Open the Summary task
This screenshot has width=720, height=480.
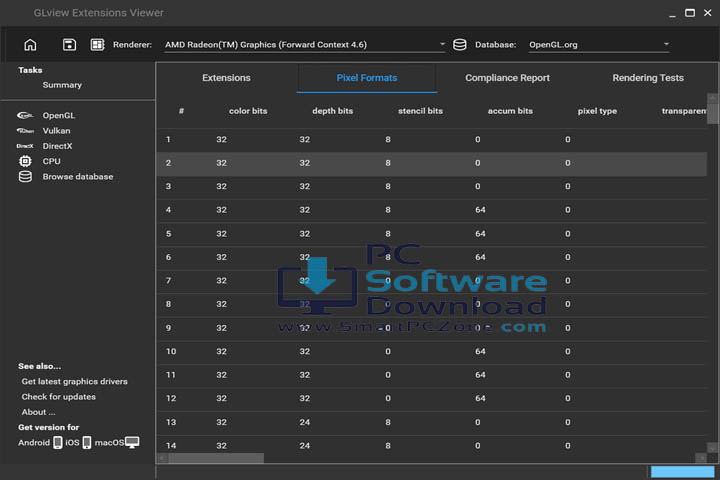pyautogui.click(x=62, y=85)
